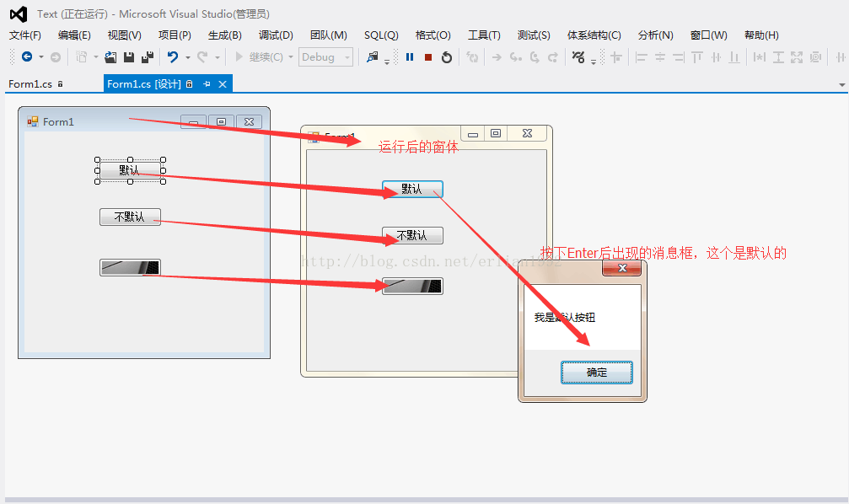849x504 pixels.
Task: Click the Restart debugging icon
Action: [x=446, y=56]
